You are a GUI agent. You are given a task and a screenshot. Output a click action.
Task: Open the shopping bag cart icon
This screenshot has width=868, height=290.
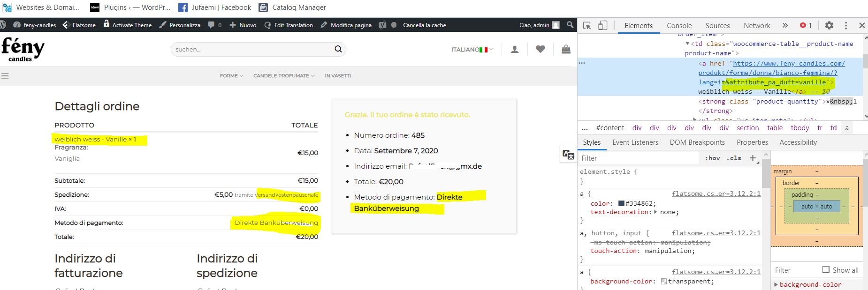566,49
